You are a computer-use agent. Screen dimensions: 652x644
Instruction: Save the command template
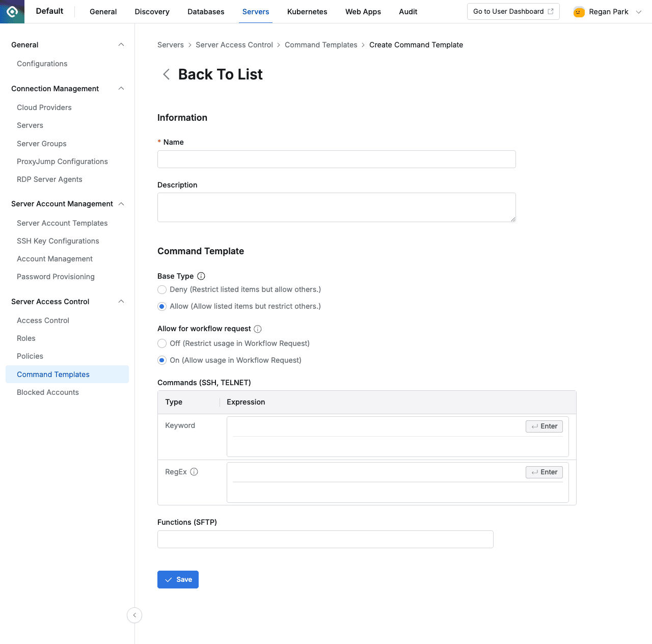pyautogui.click(x=178, y=579)
